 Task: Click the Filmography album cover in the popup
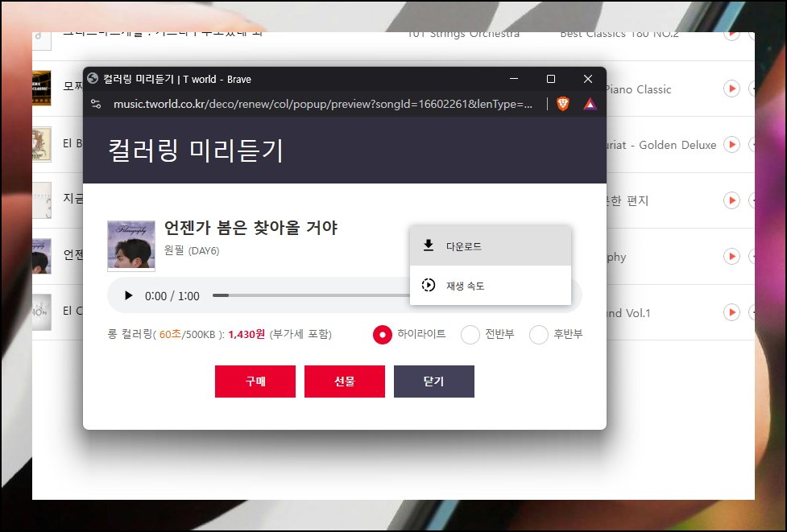[x=131, y=245]
